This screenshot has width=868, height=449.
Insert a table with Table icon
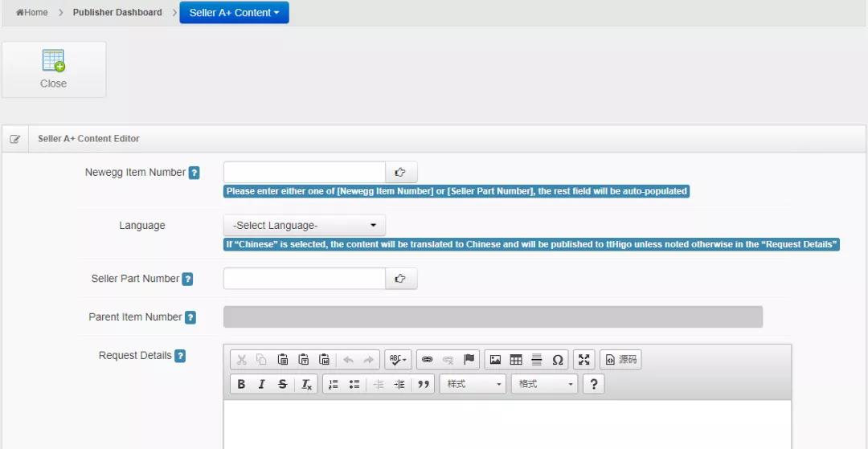[x=516, y=360]
